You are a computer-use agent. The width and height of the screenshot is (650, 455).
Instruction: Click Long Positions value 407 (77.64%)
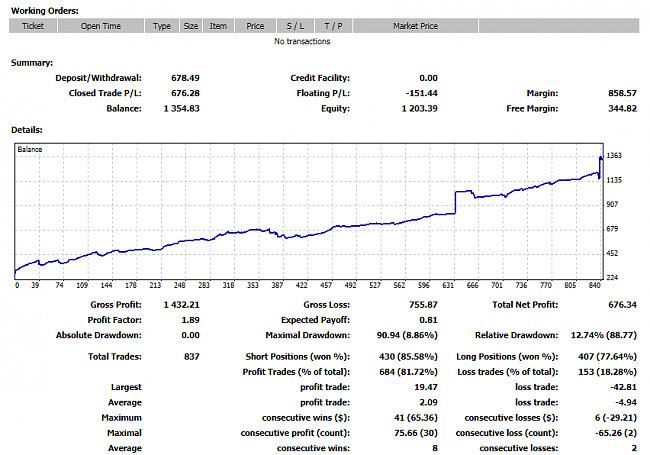pos(607,356)
